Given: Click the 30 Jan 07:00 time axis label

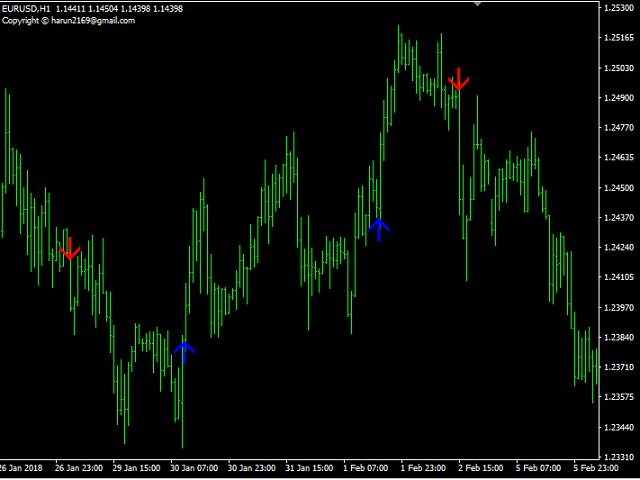Looking at the screenshot, I should tap(194, 468).
